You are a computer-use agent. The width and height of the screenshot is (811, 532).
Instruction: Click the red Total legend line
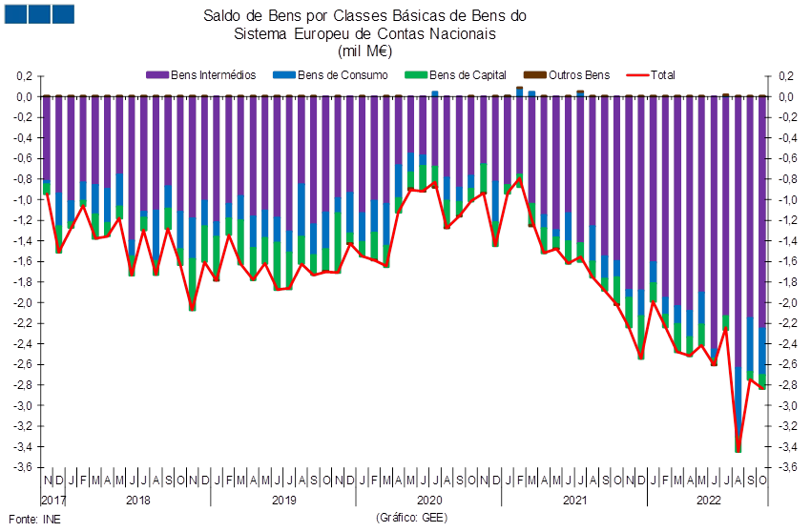point(637,75)
